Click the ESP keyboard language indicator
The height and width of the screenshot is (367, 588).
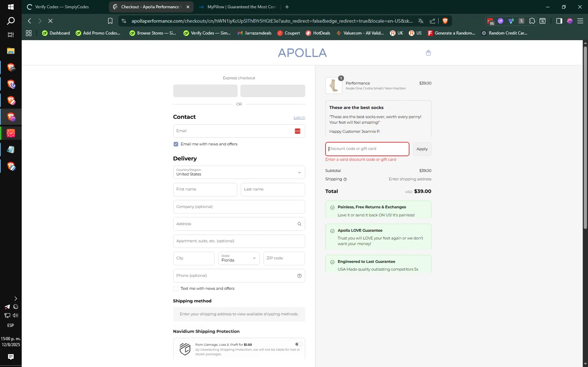click(x=11, y=325)
